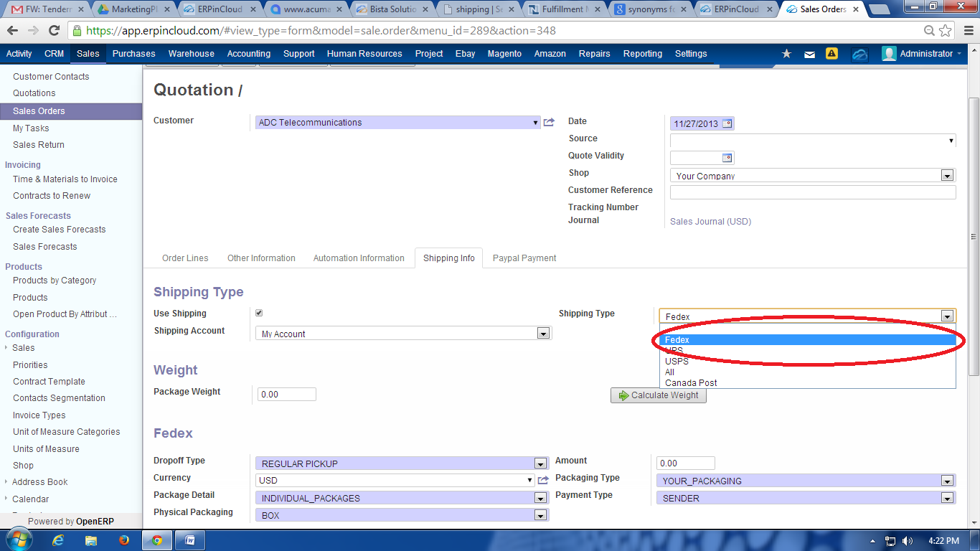Select USPS in shipping type list
Image resolution: width=980 pixels, height=551 pixels.
807,362
